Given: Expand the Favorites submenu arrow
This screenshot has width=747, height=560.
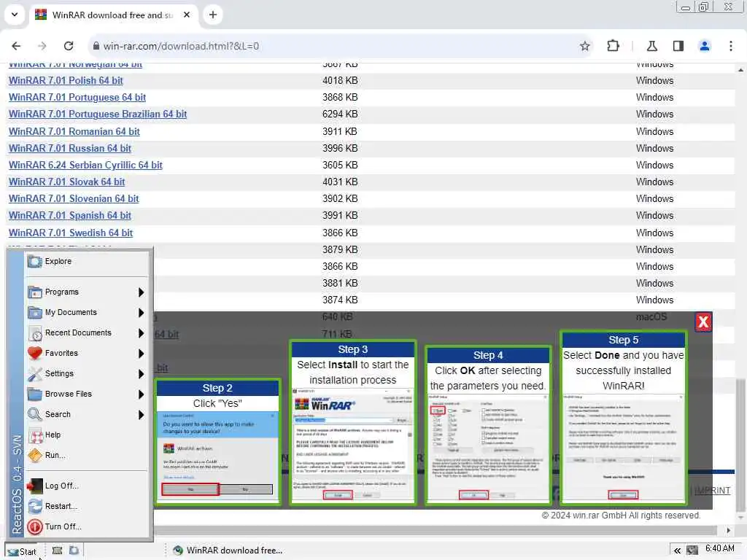Looking at the screenshot, I should tap(141, 354).
